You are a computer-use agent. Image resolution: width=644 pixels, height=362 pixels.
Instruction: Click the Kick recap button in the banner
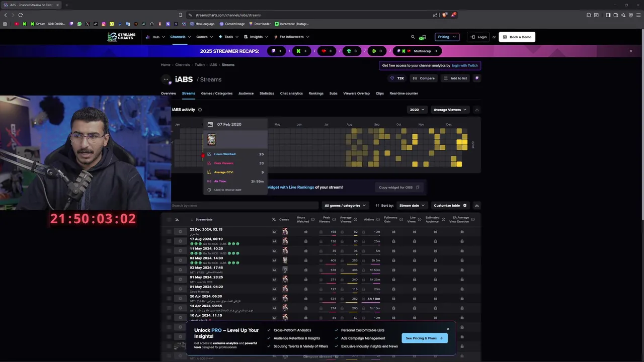tap(301, 51)
